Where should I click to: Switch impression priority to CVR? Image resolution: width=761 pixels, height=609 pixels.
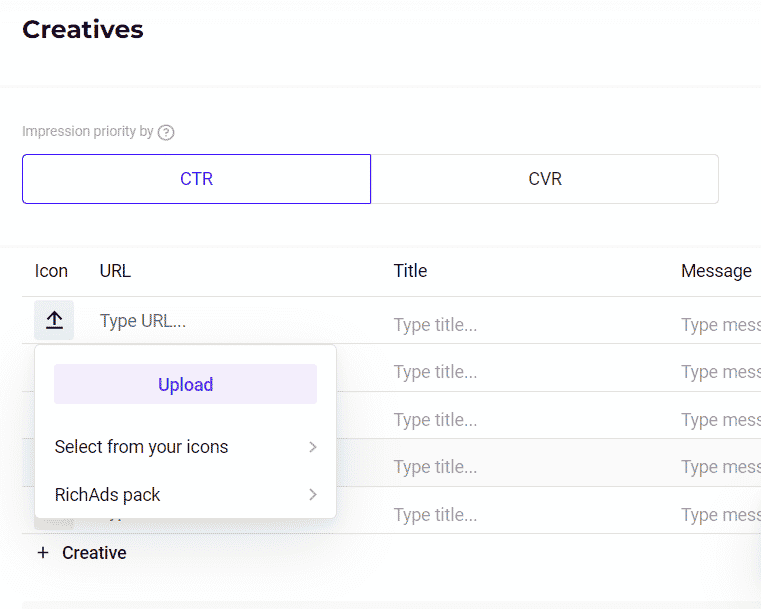[545, 179]
